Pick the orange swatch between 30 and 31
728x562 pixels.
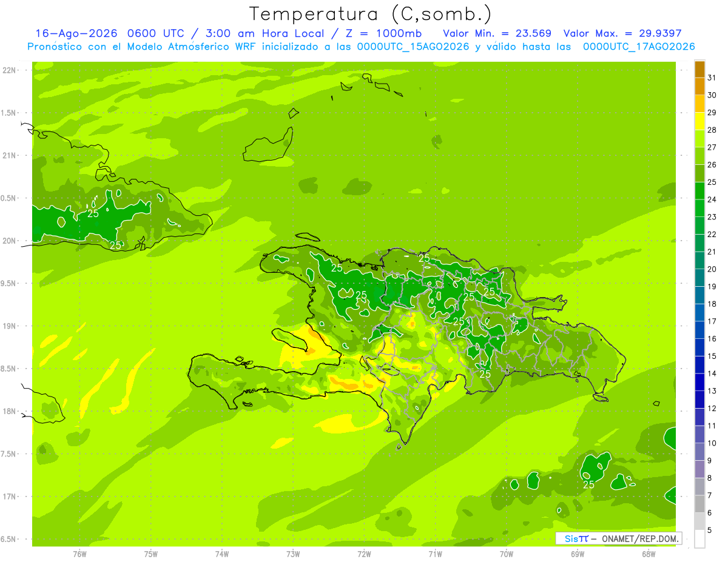(699, 86)
